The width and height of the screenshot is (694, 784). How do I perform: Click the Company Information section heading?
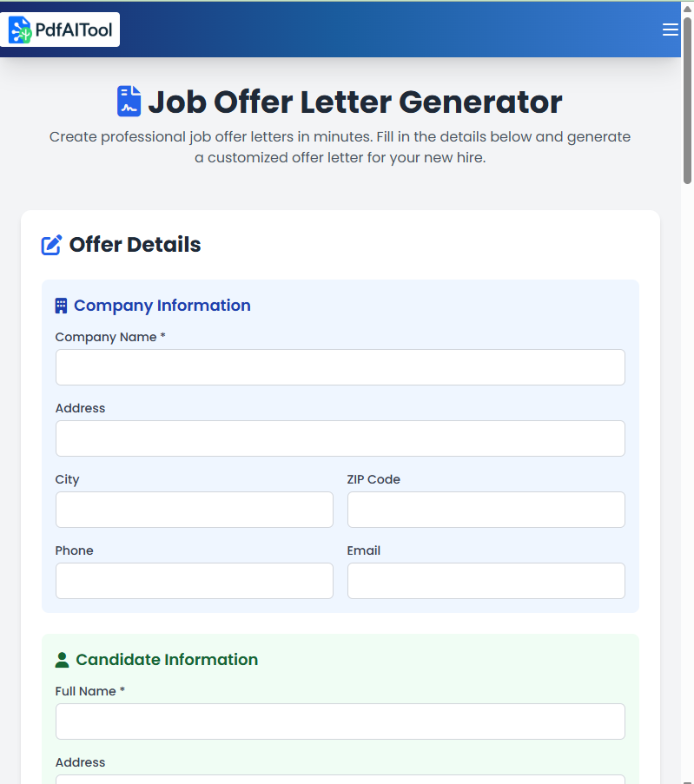pos(162,306)
